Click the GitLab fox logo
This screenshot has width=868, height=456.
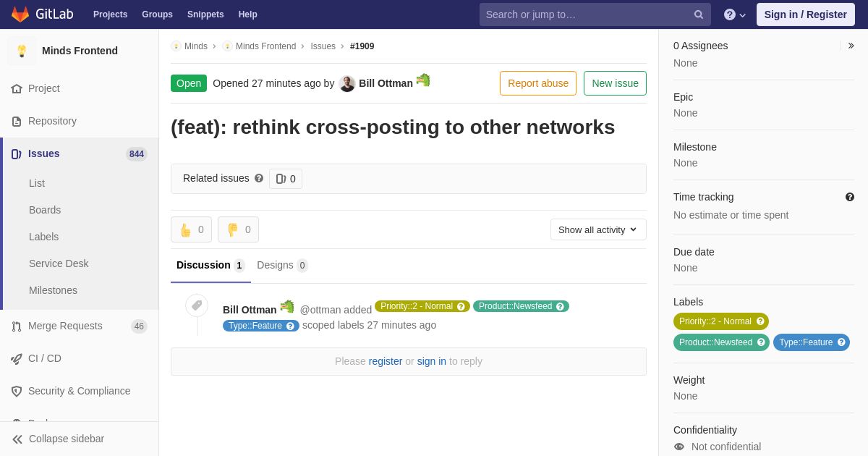click(x=20, y=14)
